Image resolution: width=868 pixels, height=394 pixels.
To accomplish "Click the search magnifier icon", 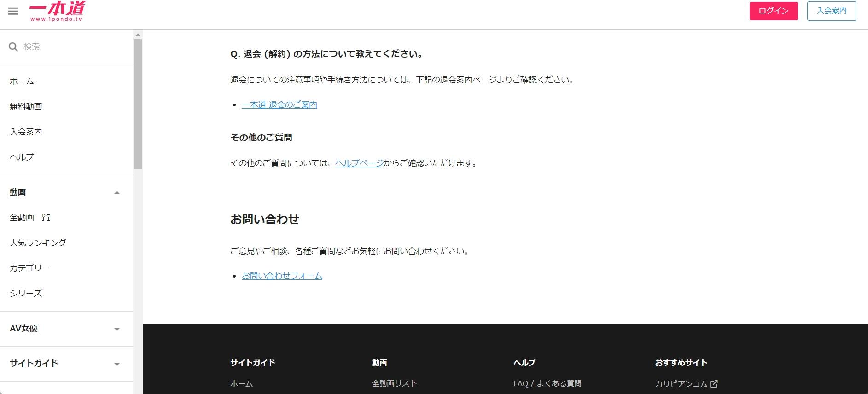I will click(13, 47).
